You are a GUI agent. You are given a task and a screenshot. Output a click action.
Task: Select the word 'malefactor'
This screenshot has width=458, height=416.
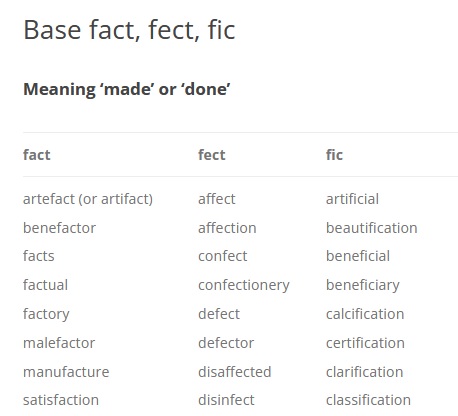click(x=59, y=343)
